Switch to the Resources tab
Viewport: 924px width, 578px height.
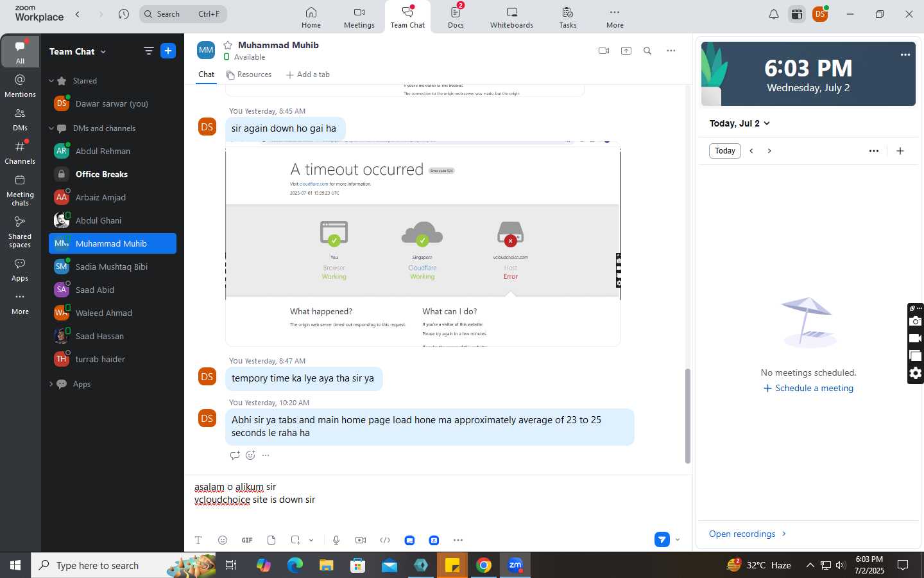[249, 74]
